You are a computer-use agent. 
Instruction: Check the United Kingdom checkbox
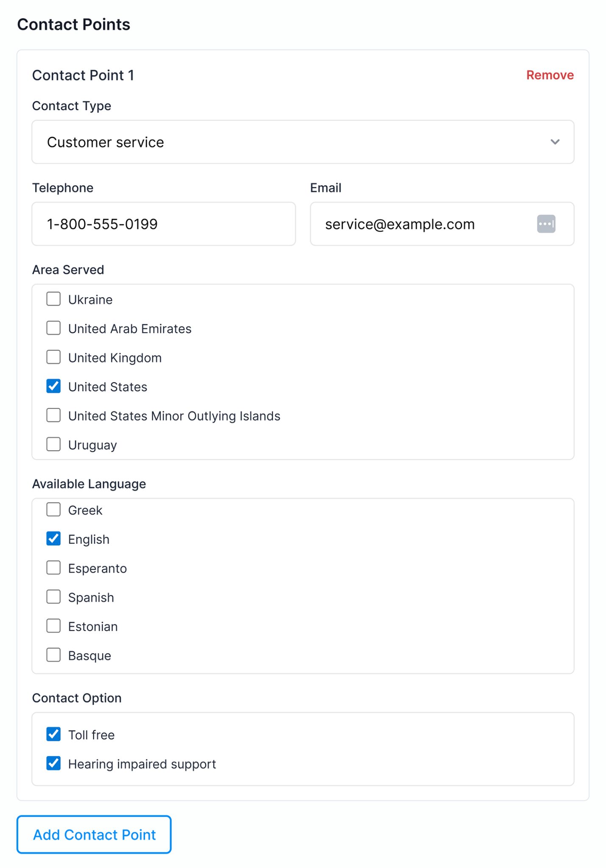tap(53, 357)
